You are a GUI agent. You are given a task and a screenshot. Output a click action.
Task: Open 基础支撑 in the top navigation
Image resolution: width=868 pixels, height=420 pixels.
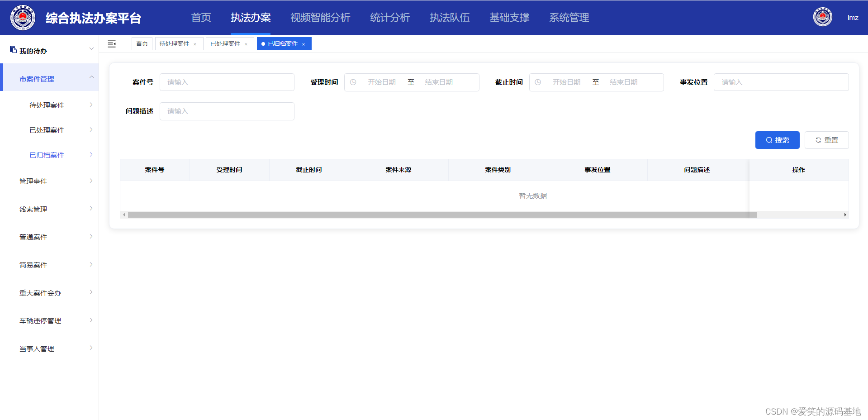pos(509,18)
